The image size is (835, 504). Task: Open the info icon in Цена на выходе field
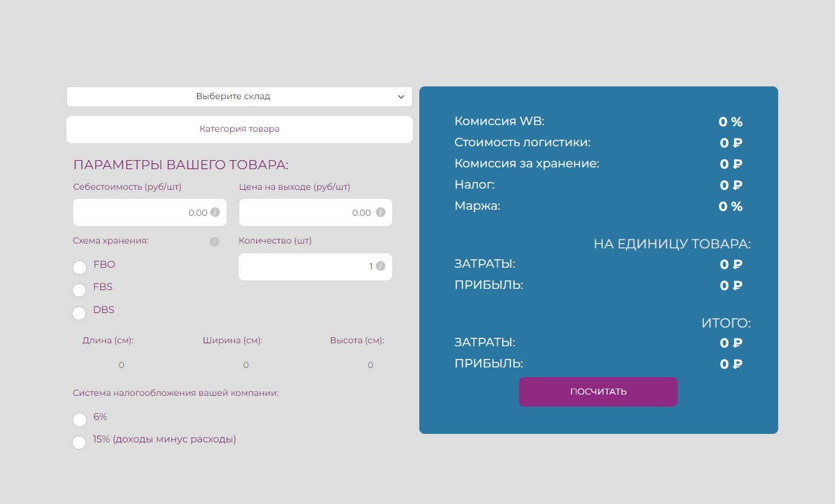coord(380,212)
